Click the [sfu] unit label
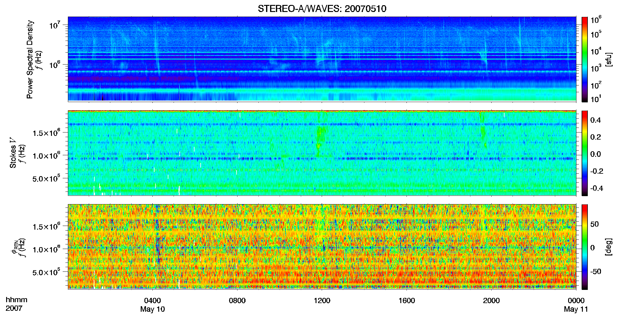 [609, 59]
